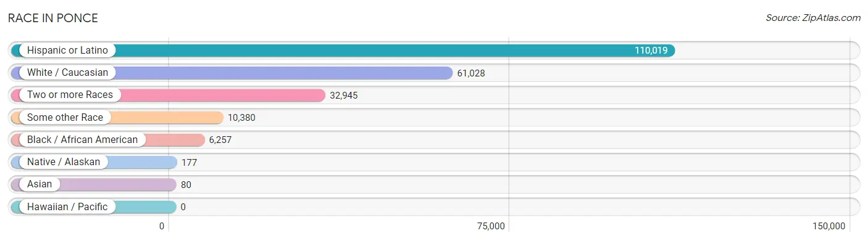Click the 75,000 axis tick label

click(491, 226)
